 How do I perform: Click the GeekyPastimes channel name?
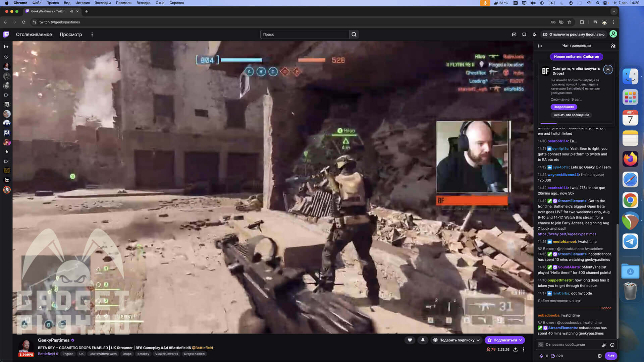pyautogui.click(x=54, y=340)
